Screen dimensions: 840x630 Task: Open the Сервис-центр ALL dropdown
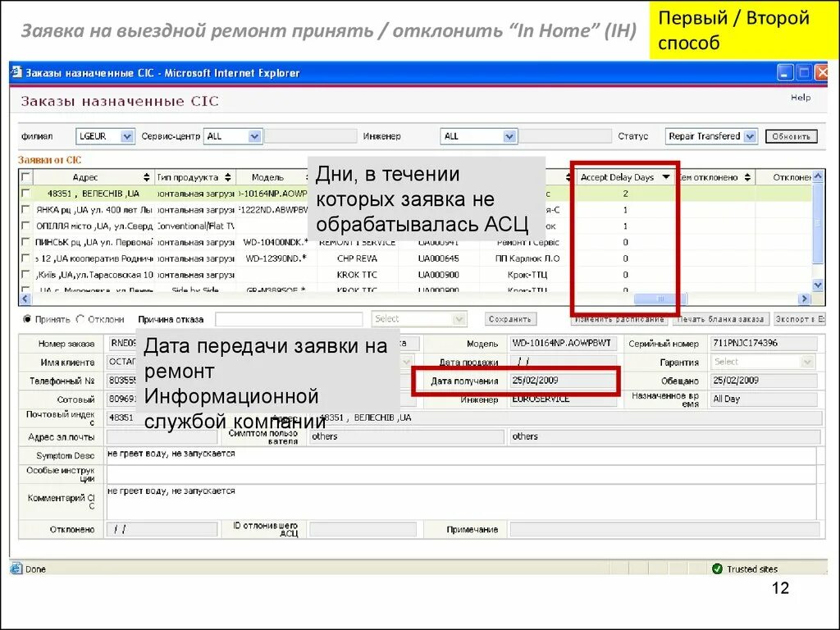click(x=254, y=136)
